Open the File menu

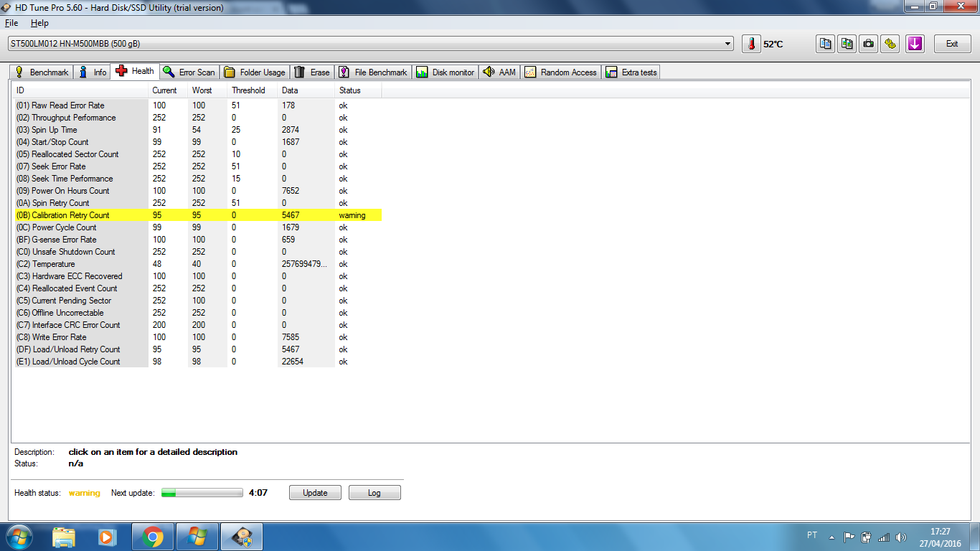tap(11, 23)
